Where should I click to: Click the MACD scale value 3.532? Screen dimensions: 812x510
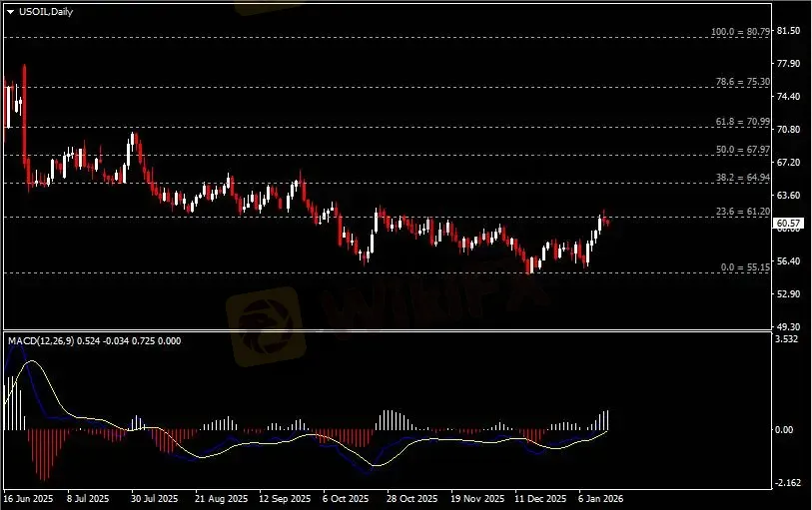coord(787,339)
